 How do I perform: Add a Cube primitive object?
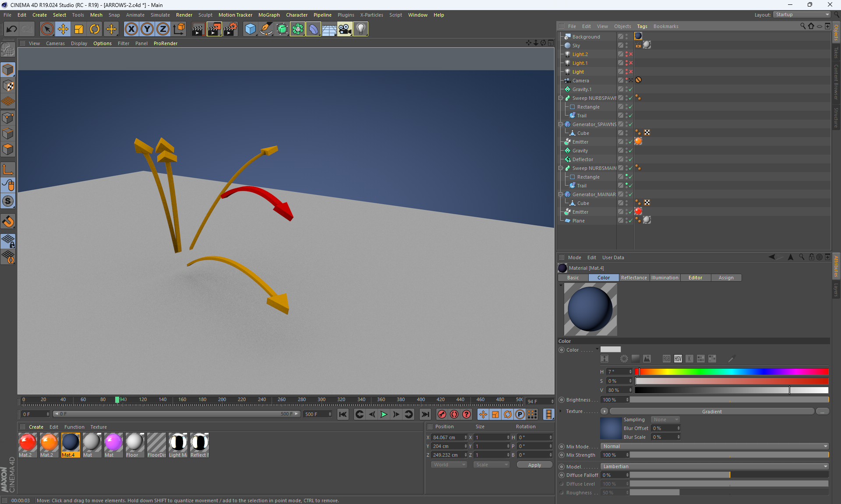click(x=250, y=29)
